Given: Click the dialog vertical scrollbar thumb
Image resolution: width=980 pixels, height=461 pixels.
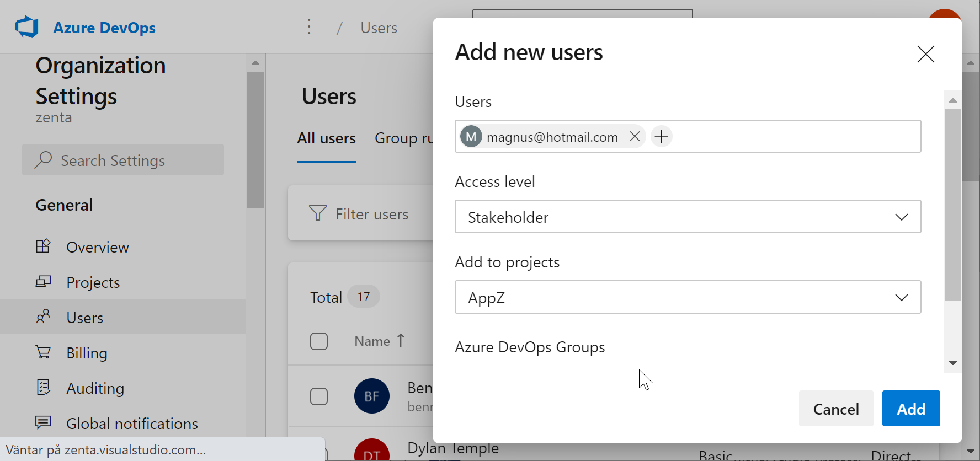Looking at the screenshot, I should point(952,205).
